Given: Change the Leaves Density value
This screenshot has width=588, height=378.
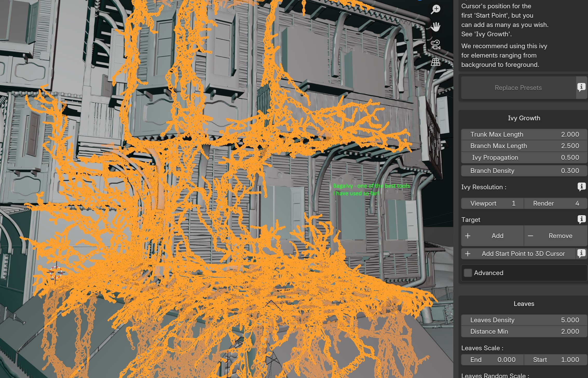Looking at the screenshot, I should pyautogui.click(x=524, y=320).
